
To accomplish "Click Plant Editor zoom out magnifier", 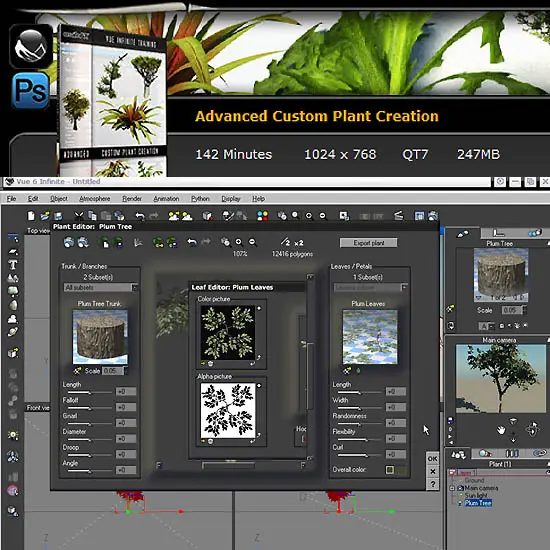I will tap(253, 242).
